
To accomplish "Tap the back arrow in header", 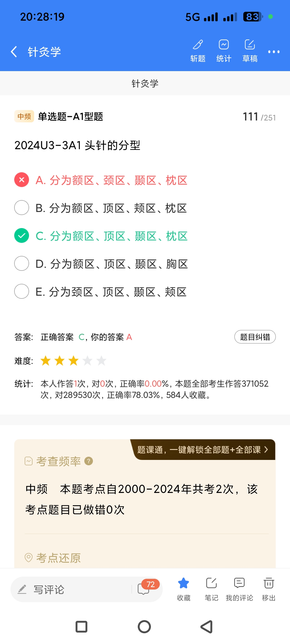I will (x=14, y=52).
